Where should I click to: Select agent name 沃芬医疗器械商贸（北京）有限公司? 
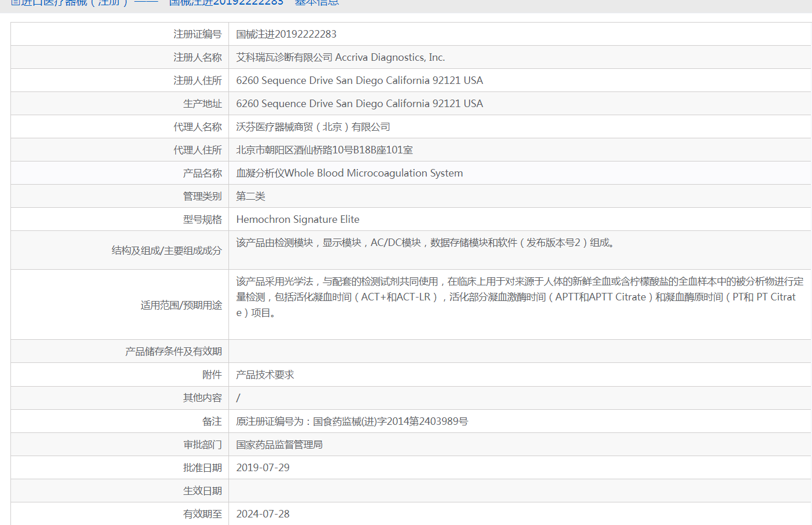313,127
